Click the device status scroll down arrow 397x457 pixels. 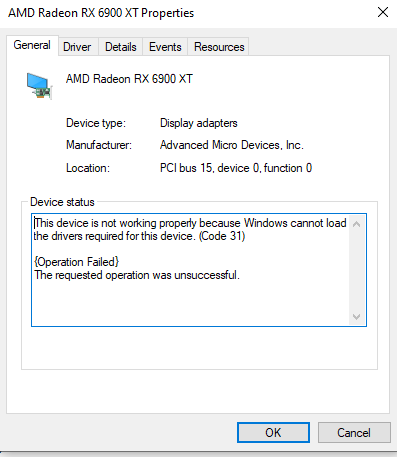356,316
